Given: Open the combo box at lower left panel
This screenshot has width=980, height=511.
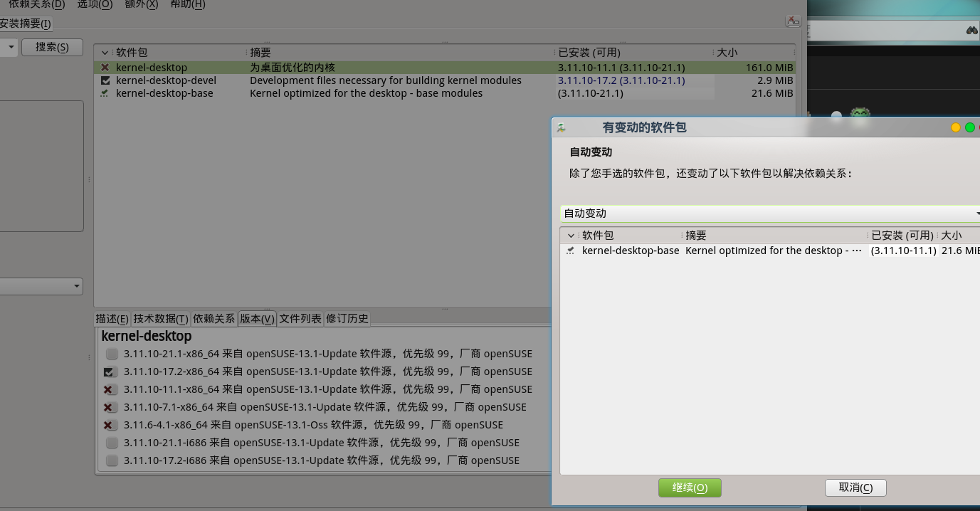Looking at the screenshot, I should tap(41, 286).
